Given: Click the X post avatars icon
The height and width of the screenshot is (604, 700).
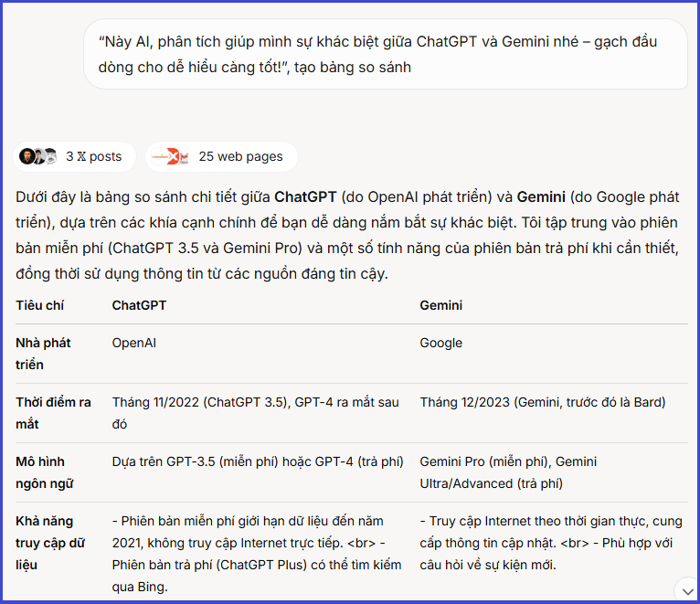Looking at the screenshot, I should tap(38, 156).
